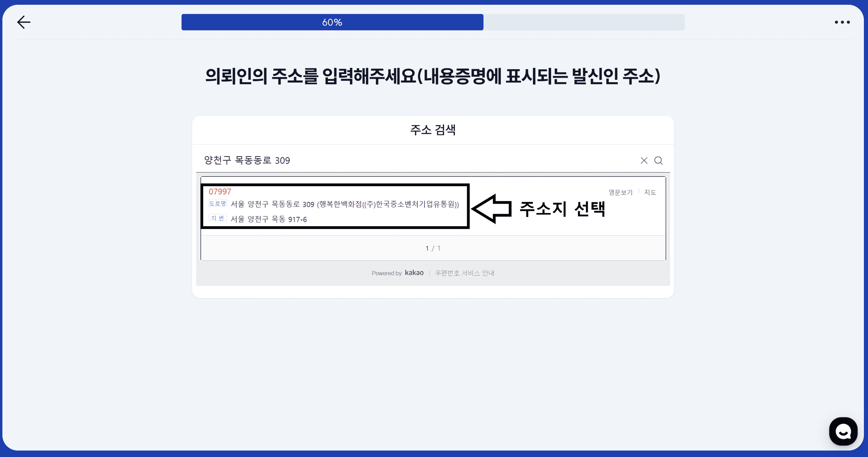Click the magnifier icon to search address
868x457 pixels.
(658, 160)
